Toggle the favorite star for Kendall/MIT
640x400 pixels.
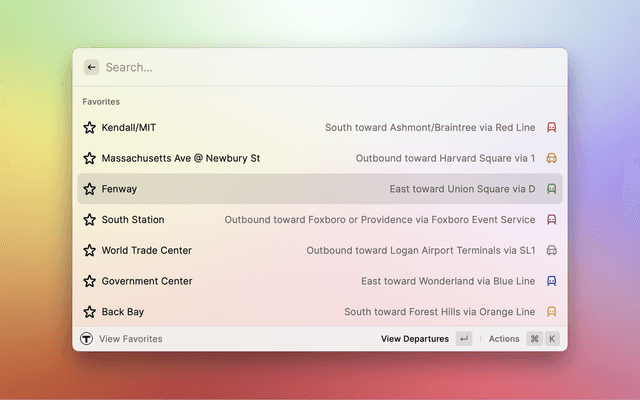[x=89, y=128]
